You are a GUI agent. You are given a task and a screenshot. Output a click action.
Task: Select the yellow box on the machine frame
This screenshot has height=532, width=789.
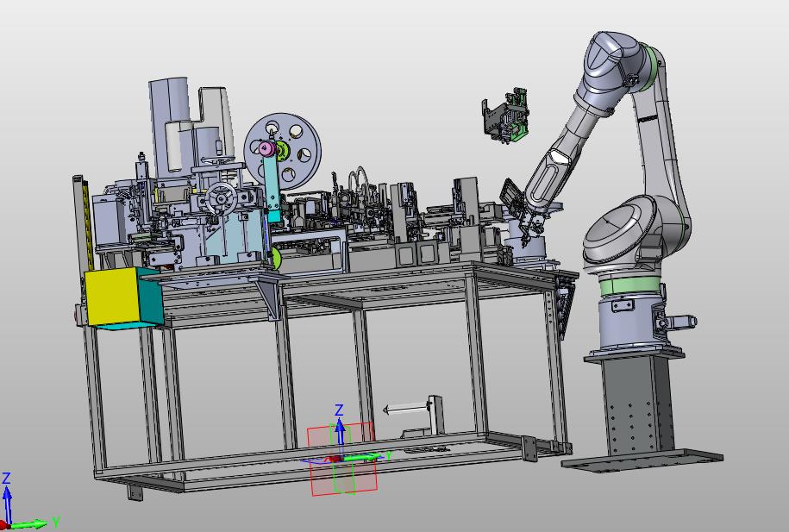point(112,297)
